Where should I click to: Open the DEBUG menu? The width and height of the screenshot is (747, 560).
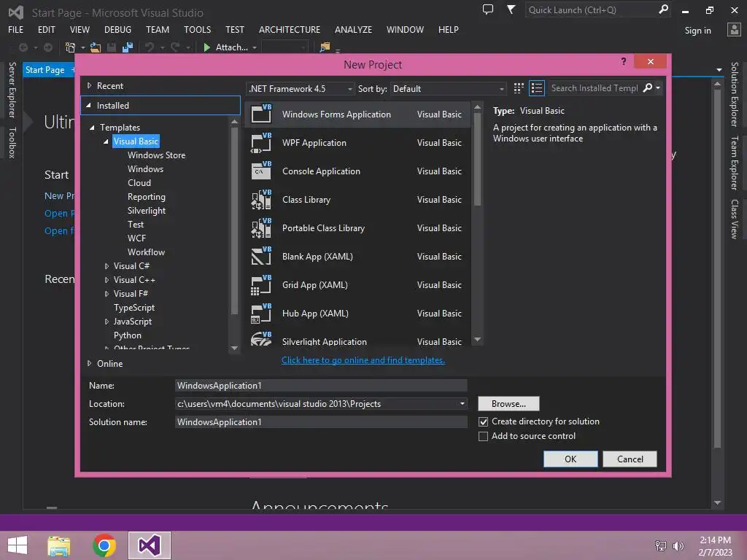tap(117, 29)
